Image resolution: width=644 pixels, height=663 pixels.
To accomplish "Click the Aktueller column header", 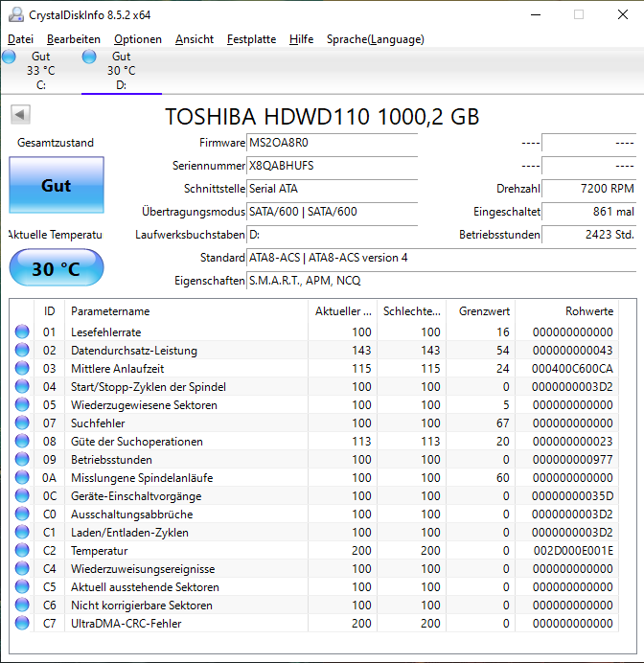I will point(343,311).
